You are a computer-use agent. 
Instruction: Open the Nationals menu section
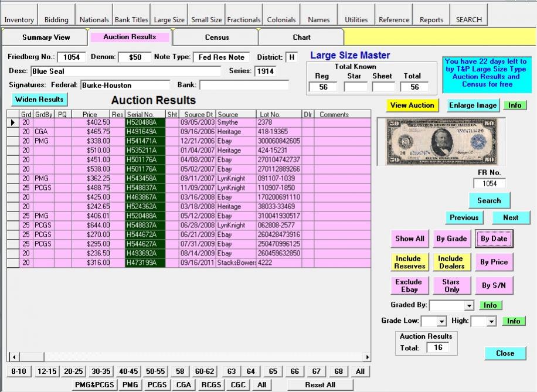coord(94,19)
